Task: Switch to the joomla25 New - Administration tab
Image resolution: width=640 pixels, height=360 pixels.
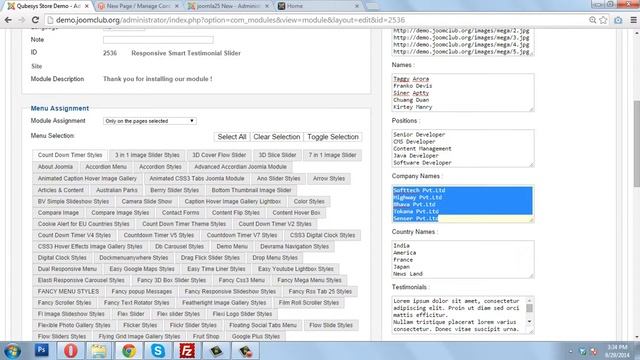Action: [228, 6]
